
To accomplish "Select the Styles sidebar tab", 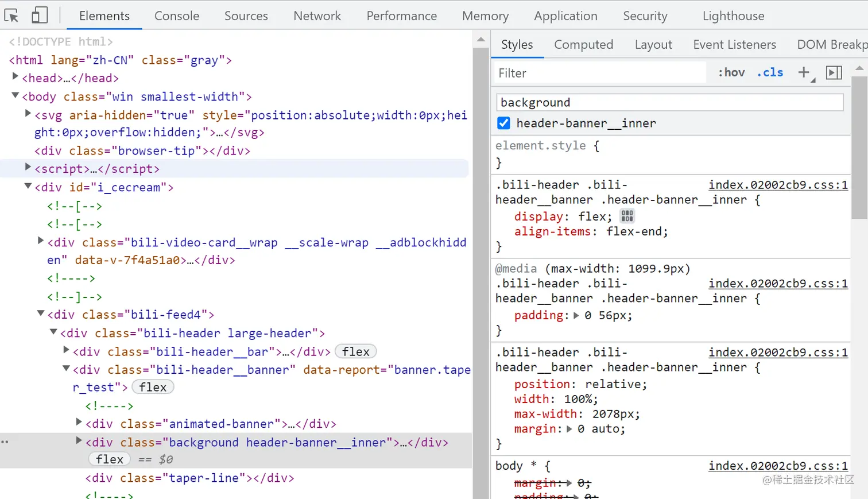I will [x=517, y=45].
